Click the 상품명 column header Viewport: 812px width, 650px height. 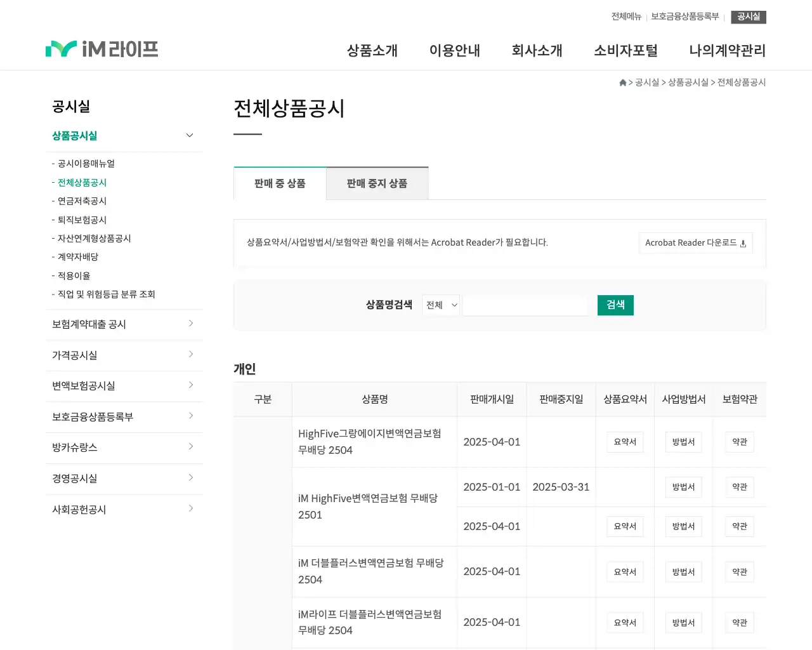tap(375, 399)
